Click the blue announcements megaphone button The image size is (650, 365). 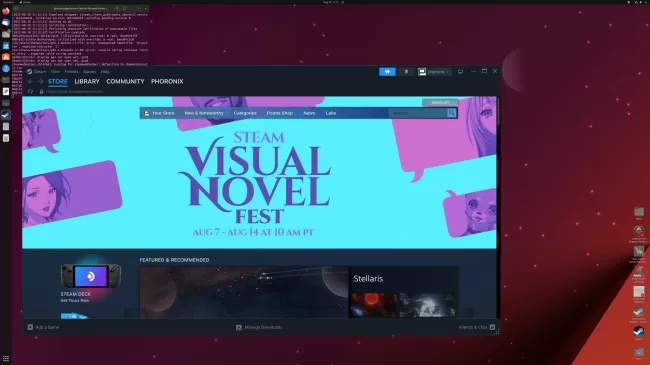tap(387, 72)
